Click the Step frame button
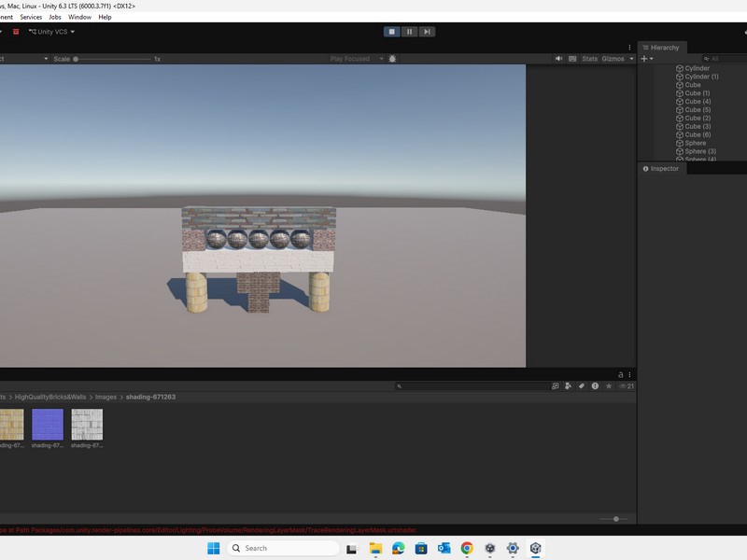The width and height of the screenshot is (747, 560). (x=428, y=32)
